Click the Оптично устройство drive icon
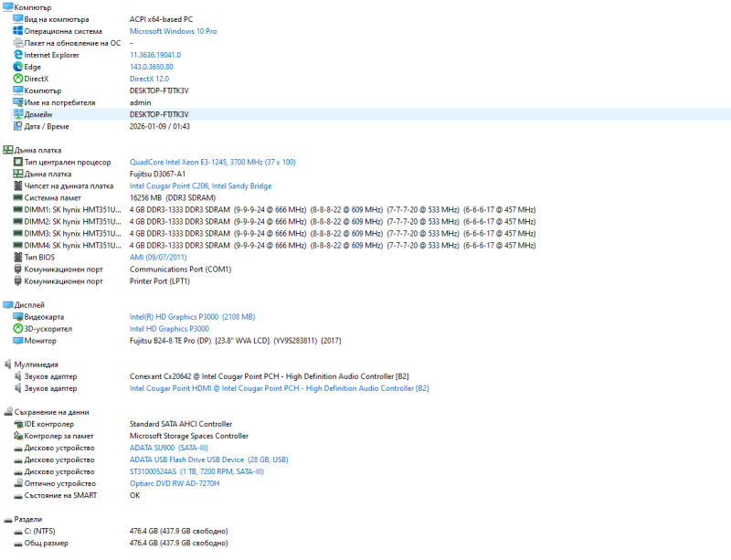This screenshot has width=731, height=560. click(x=17, y=483)
